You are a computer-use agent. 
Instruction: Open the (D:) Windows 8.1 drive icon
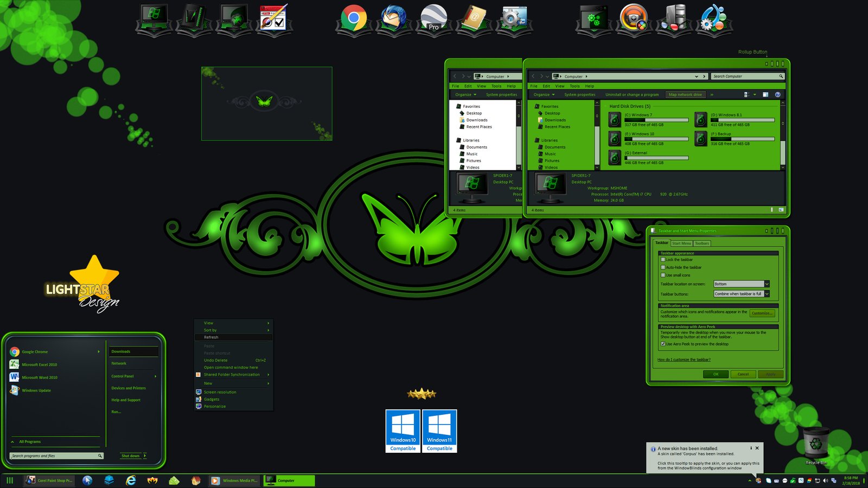[x=701, y=119]
